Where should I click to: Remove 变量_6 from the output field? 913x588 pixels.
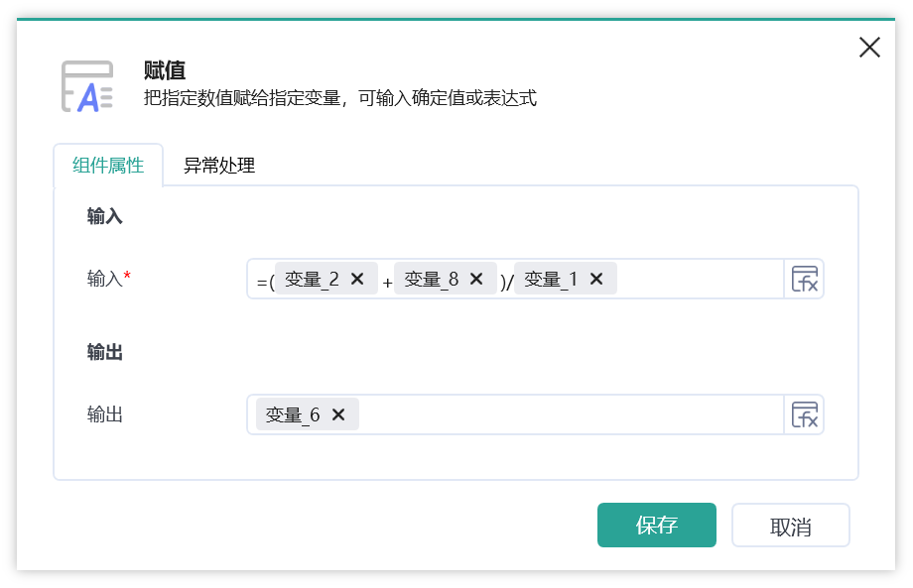tap(338, 414)
